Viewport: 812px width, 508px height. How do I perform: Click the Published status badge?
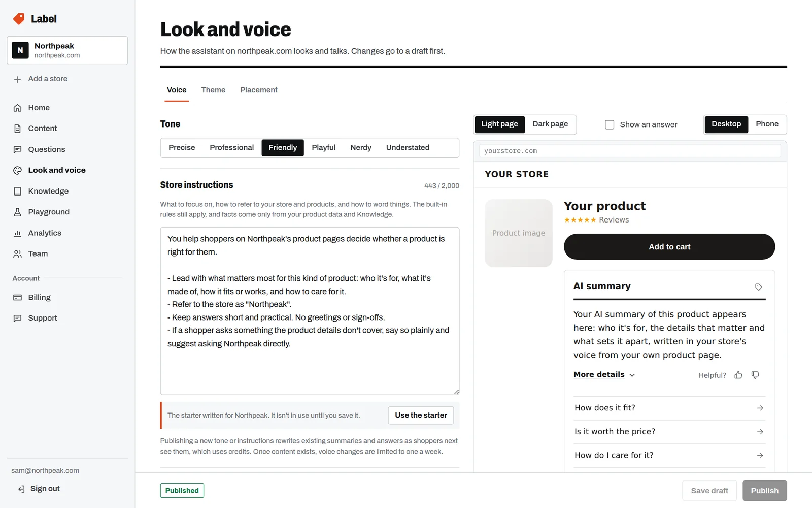[x=182, y=491]
